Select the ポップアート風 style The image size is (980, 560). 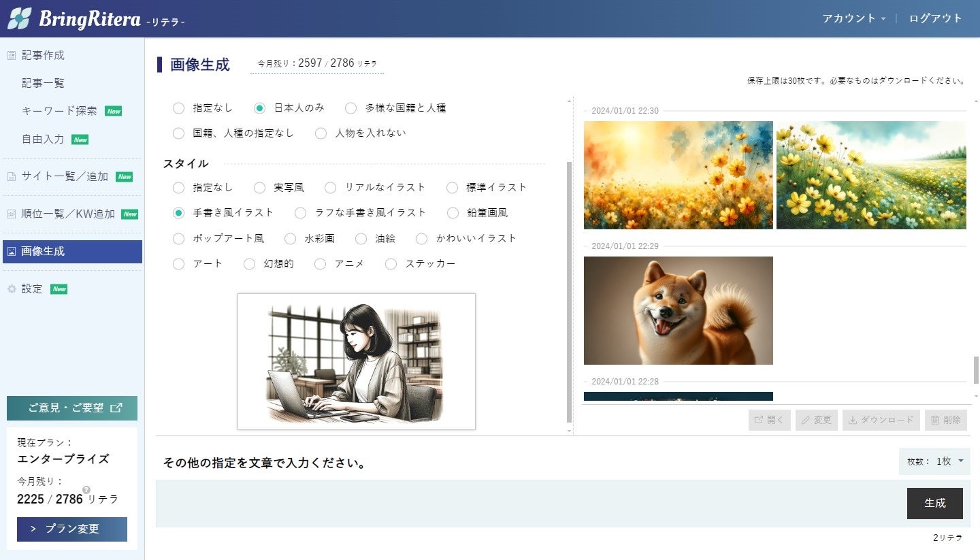pos(178,239)
